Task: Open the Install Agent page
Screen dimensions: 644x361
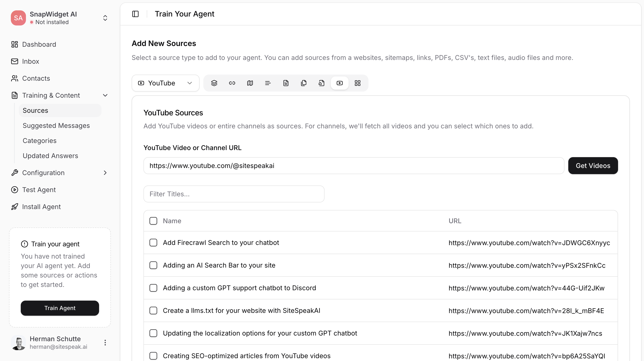Action: [41, 207]
